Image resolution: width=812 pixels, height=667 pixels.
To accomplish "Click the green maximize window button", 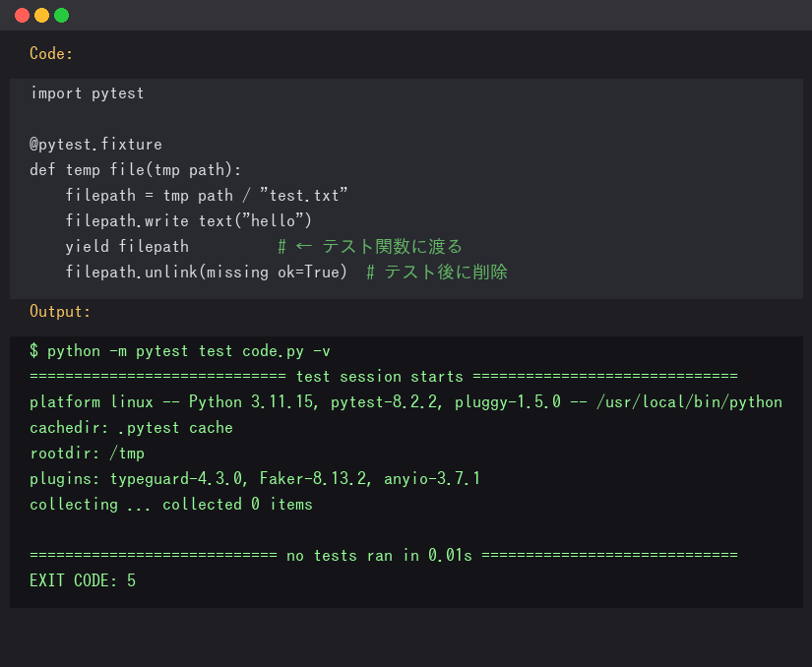I will pos(62,16).
